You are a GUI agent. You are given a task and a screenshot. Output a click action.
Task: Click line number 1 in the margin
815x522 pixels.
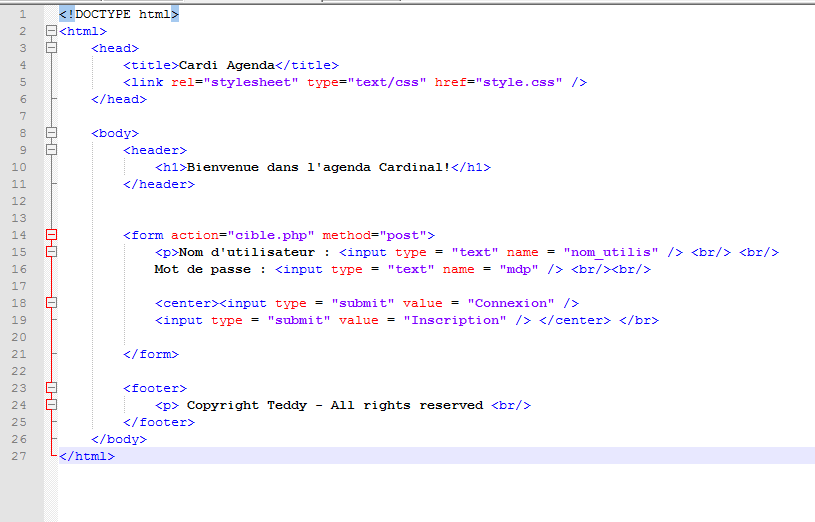pos(22,14)
